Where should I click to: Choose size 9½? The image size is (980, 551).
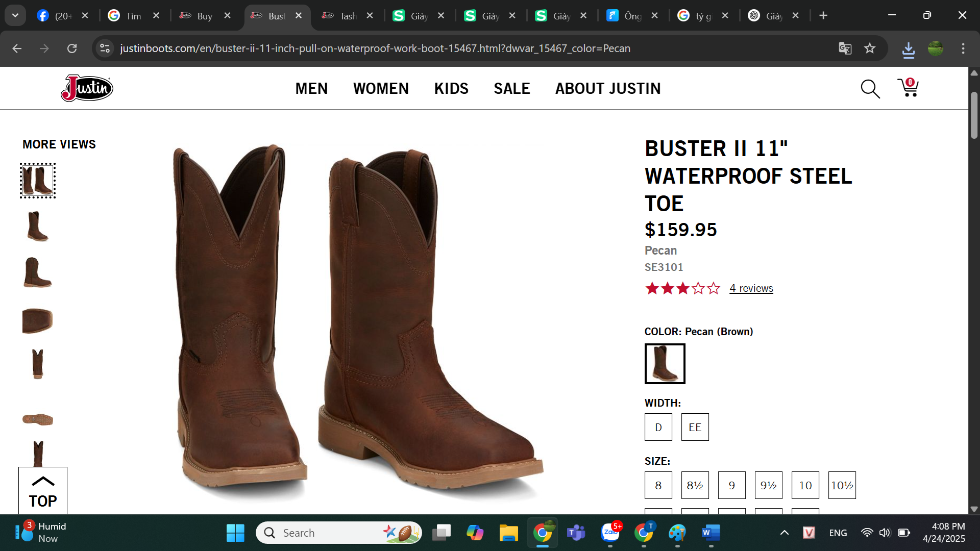pyautogui.click(x=768, y=485)
